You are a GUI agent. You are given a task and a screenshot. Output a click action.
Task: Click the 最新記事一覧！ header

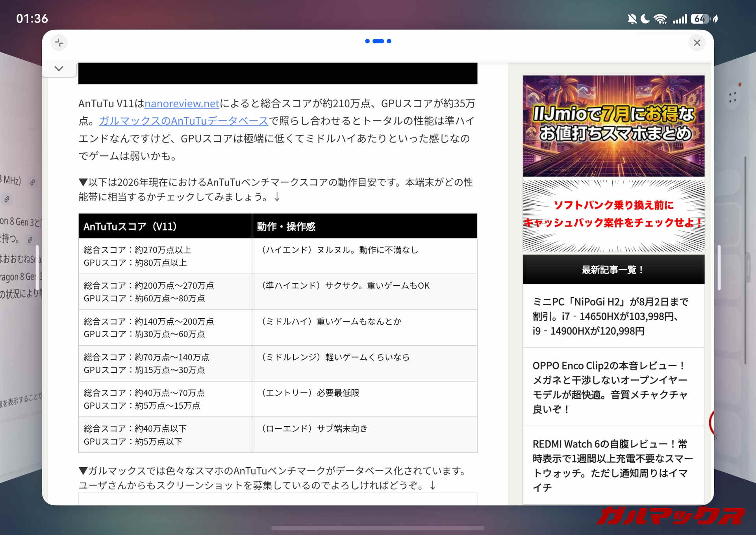(613, 269)
